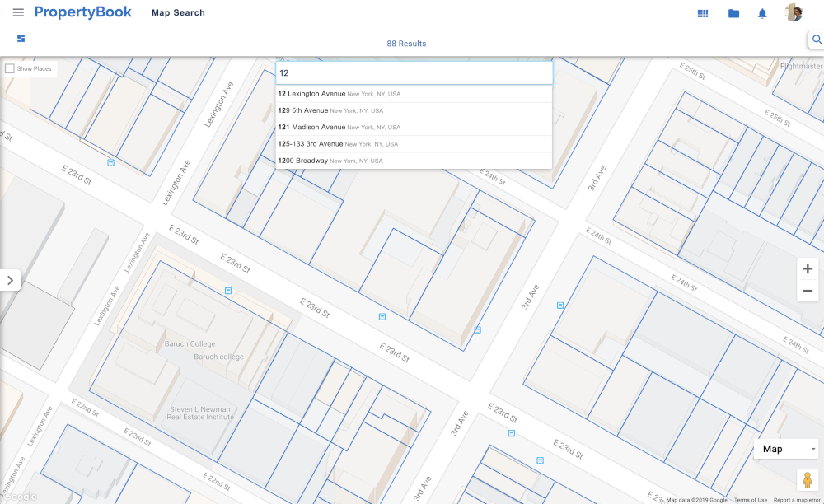The height and width of the screenshot is (504, 824).
Task: Open the Terms of Use link
Action: click(x=751, y=500)
